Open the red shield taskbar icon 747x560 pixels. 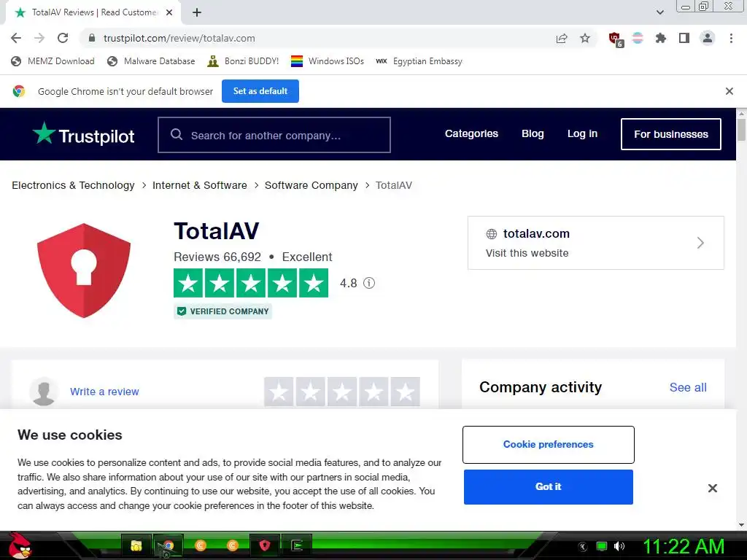tap(265, 545)
